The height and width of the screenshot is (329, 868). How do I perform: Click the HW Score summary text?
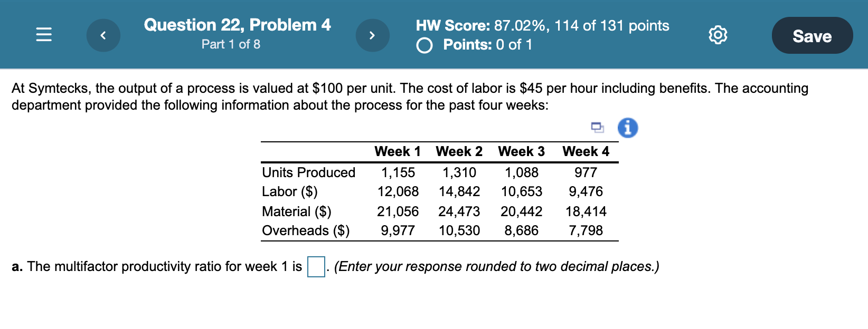click(542, 25)
